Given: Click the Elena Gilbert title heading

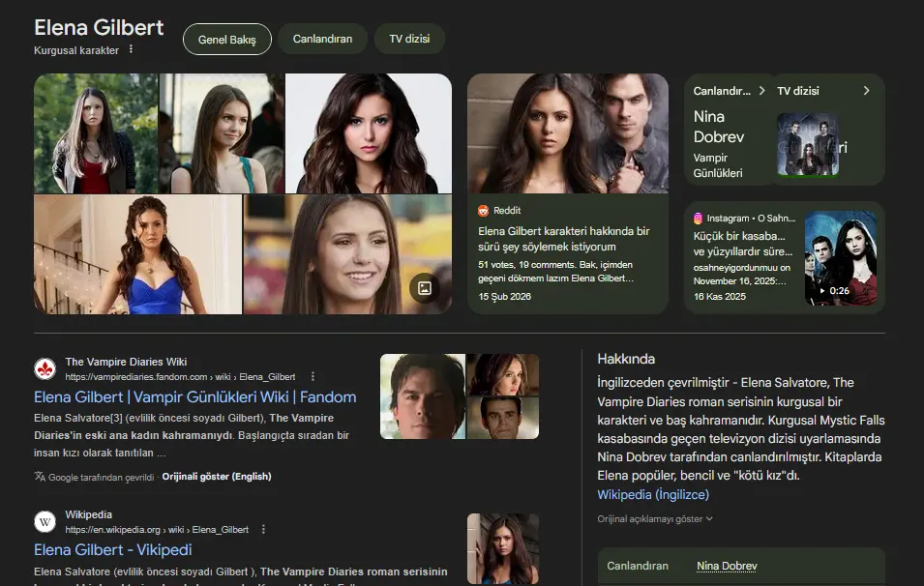Looking at the screenshot, I should point(99,28).
